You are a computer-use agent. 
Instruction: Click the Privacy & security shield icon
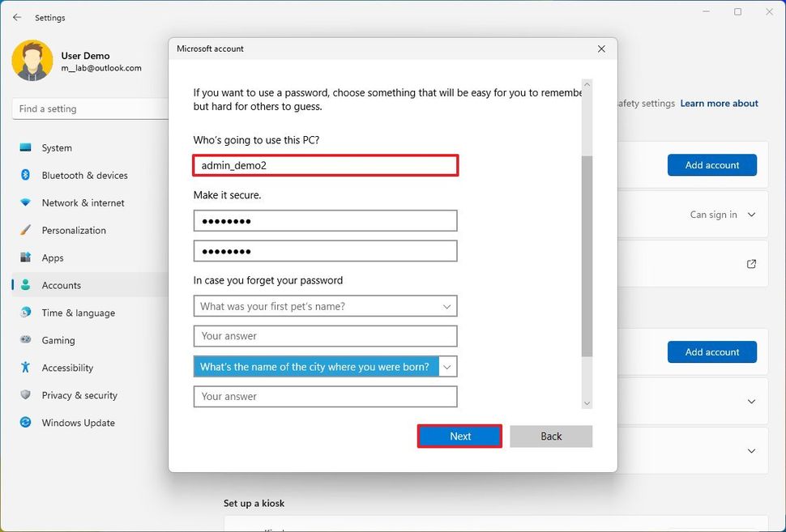tap(26, 396)
